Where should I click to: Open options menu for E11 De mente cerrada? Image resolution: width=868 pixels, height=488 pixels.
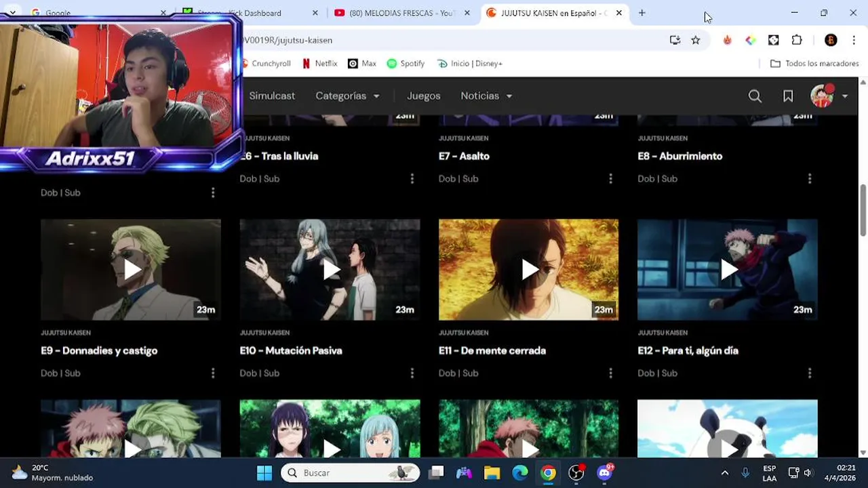point(610,373)
